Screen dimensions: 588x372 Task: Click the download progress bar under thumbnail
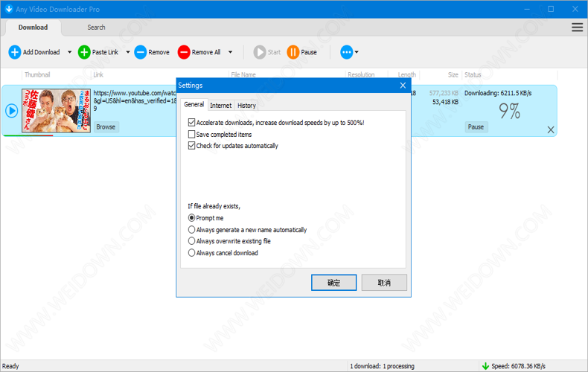point(28,135)
